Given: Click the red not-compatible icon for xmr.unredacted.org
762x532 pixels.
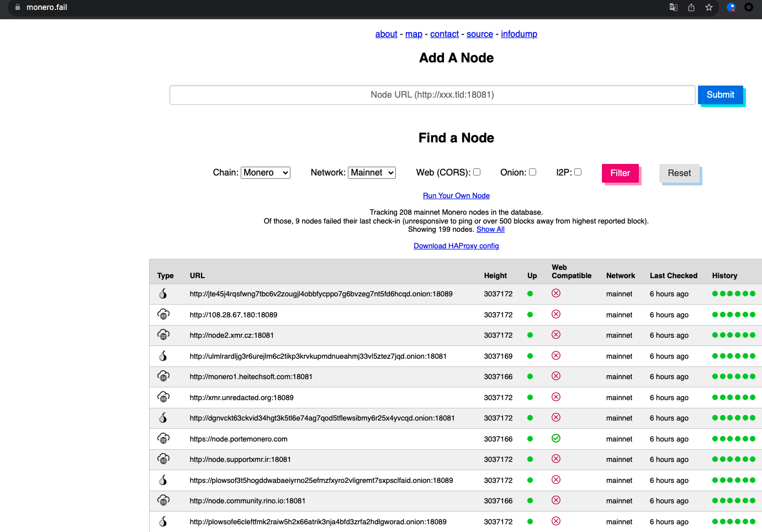Looking at the screenshot, I should (556, 397).
